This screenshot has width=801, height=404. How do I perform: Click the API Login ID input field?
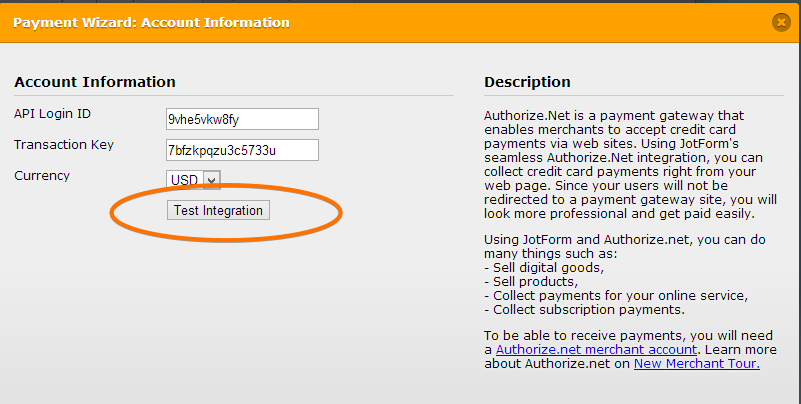pos(242,119)
